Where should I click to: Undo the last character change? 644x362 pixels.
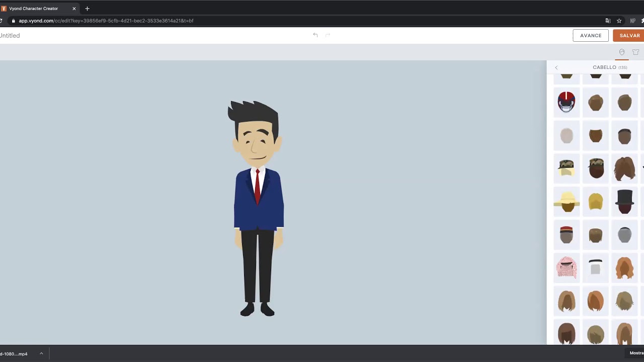pyautogui.click(x=315, y=35)
